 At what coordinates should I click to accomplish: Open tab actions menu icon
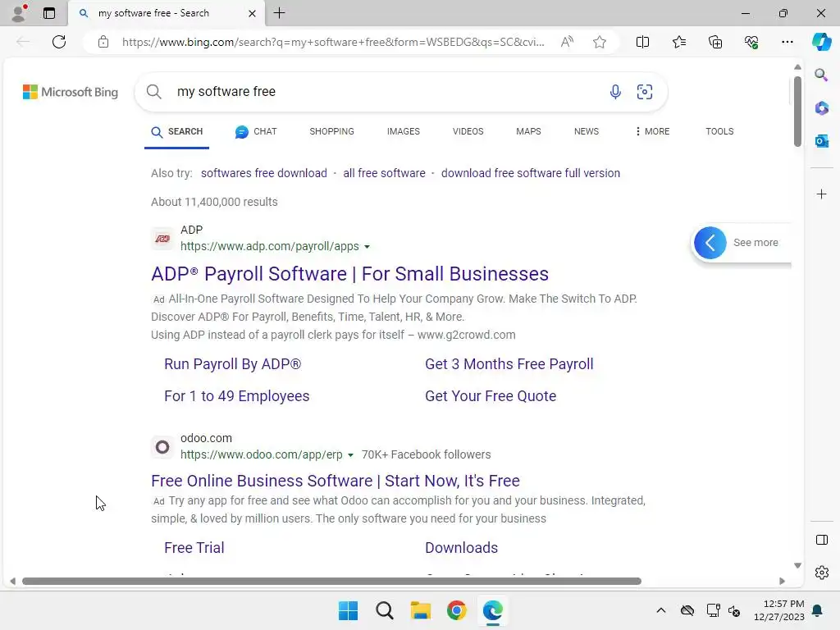pyautogui.click(x=49, y=13)
